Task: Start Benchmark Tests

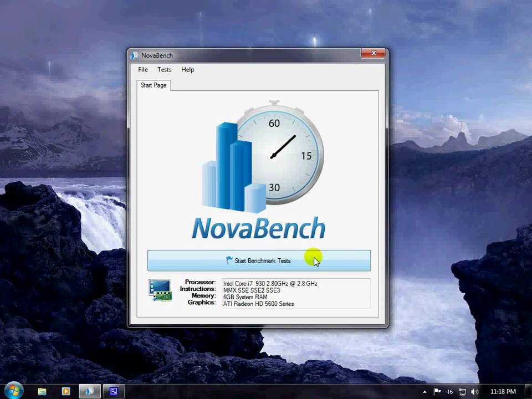Action: click(259, 260)
